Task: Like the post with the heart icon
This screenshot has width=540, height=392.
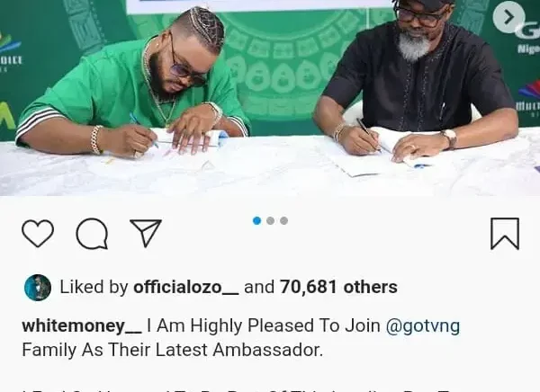Action: [x=38, y=234]
